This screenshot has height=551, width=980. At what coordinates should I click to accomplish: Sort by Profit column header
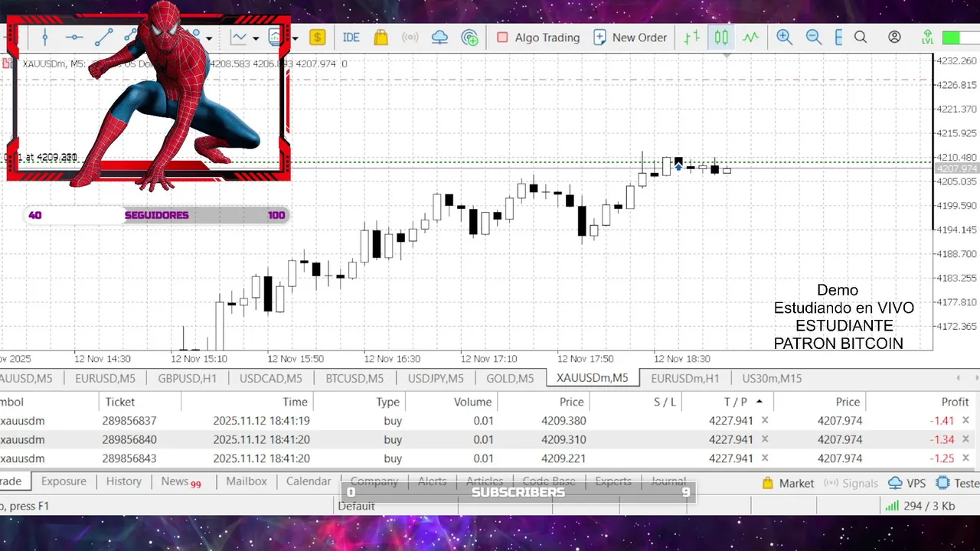(955, 402)
